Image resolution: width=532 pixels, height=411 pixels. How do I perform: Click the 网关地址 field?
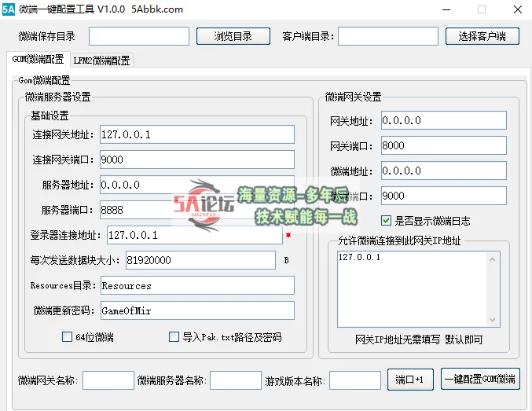(444, 120)
